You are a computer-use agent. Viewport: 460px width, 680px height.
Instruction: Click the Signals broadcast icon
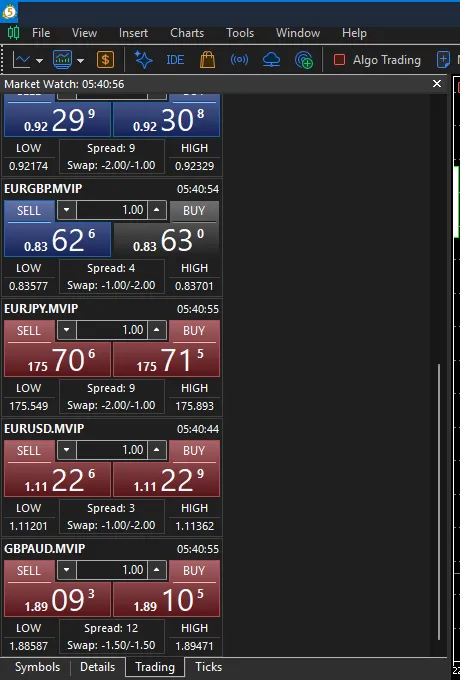(239, 60)
